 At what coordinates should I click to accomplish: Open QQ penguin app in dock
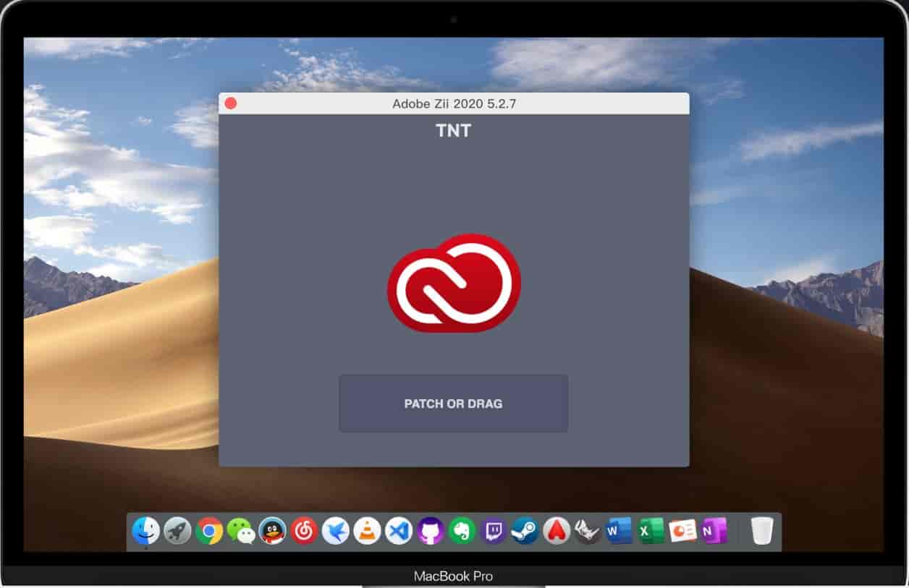click(x=273, y=531)
